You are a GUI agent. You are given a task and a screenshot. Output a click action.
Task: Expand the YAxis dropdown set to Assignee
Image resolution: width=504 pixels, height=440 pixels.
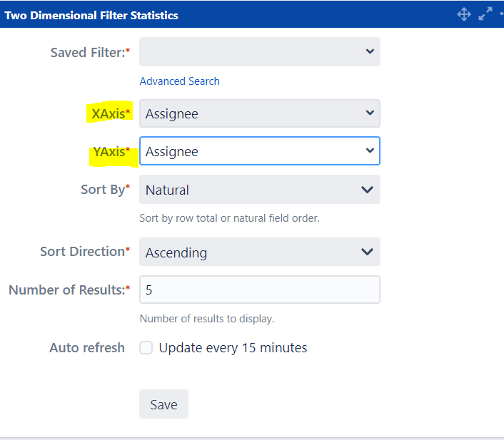[260, 151]
